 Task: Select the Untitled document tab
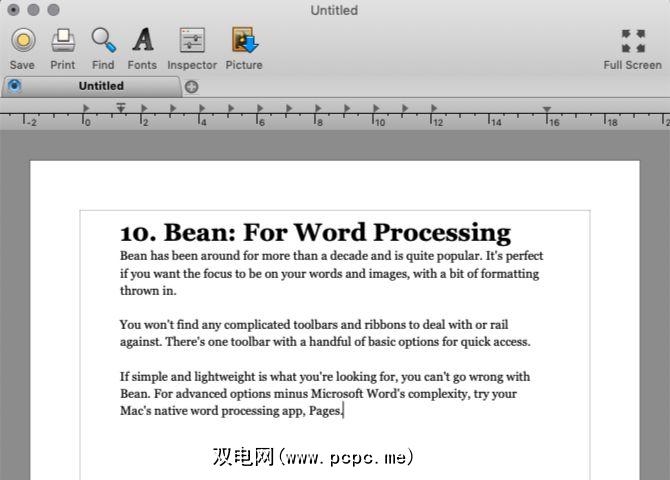click(92, 86)
